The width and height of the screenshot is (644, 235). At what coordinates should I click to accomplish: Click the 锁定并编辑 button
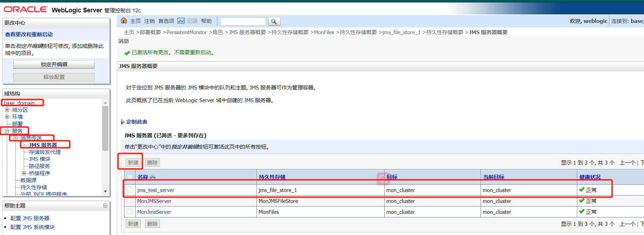coord(54,64)
